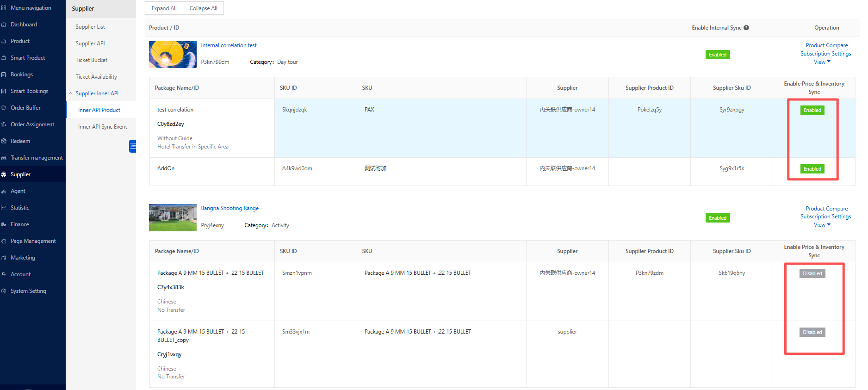Toggle Enabled sync for test correlation package
This screenshot has height=390, width=868.
pyautogui.click(x=812, y=110)
